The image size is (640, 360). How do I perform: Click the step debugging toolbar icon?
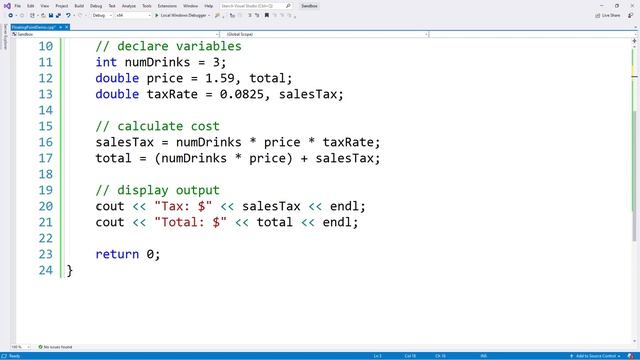click(232, 16)
